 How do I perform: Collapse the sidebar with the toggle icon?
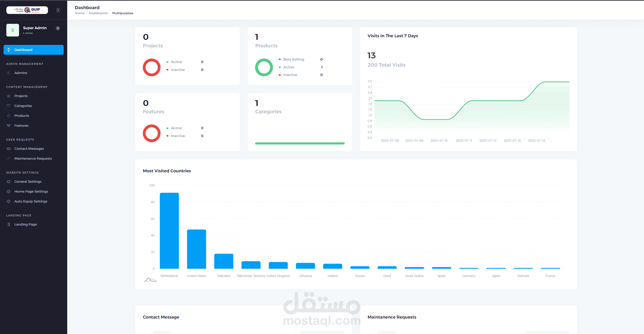58,10
